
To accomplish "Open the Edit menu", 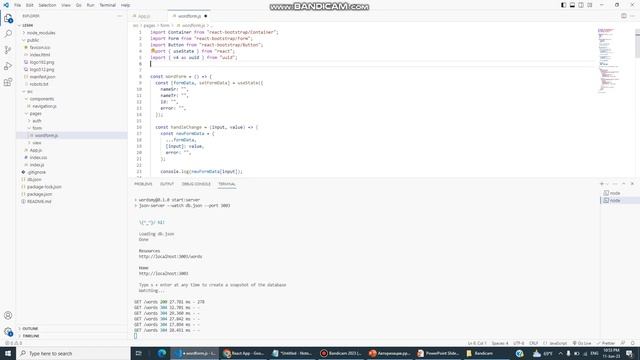I will tap(30, 5).
